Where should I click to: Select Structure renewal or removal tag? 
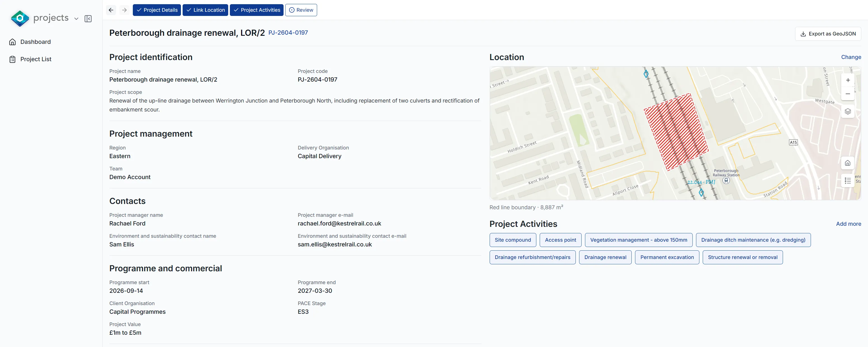(x=743, y=258)
